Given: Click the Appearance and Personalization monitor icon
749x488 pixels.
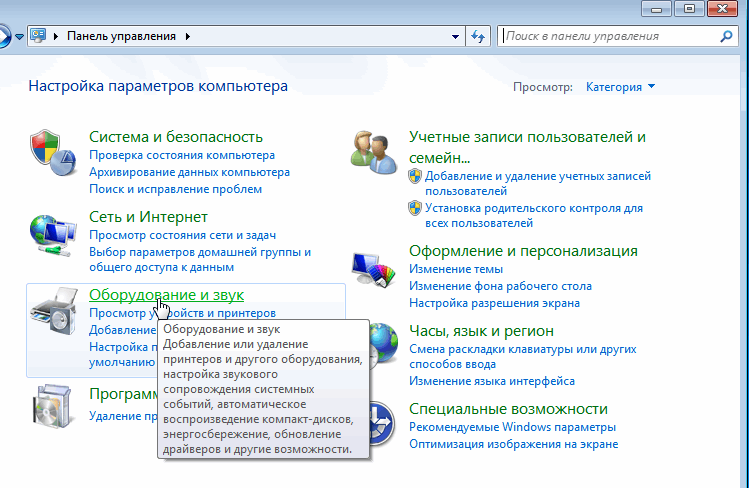Looking at the screenshot, I should pyautogui.click(x=374, y=270).
